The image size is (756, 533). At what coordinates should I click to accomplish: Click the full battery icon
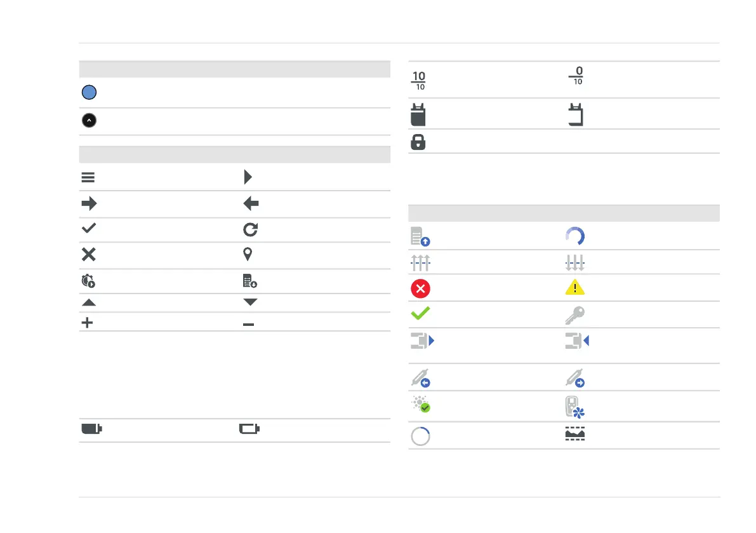point(91,428)
